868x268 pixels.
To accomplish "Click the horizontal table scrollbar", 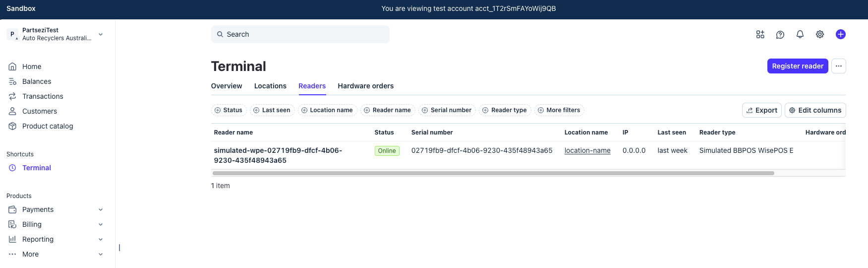I will tap(493, 173).
